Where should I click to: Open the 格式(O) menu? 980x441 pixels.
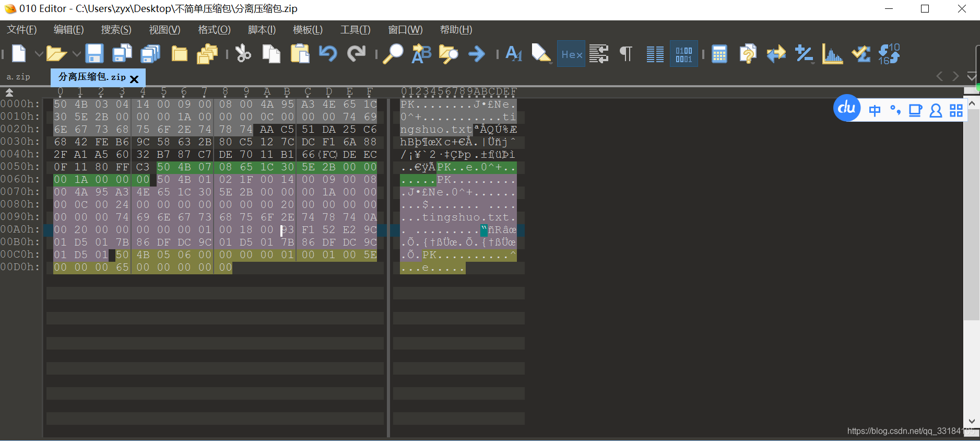pyautogui.click(x=214, y=30)
